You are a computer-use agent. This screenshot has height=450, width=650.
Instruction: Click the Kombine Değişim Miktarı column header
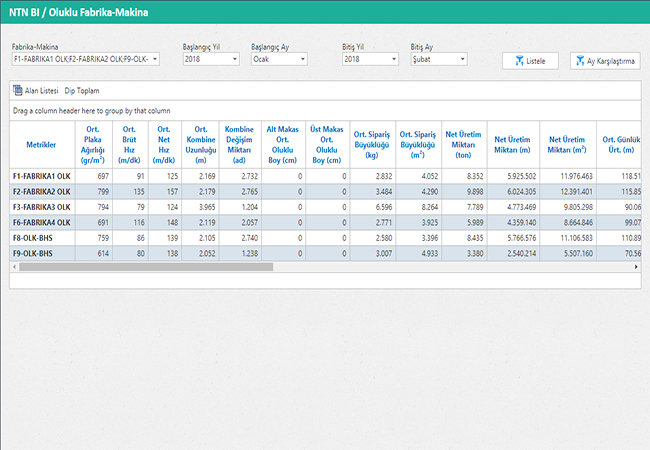tap(238, 144)
